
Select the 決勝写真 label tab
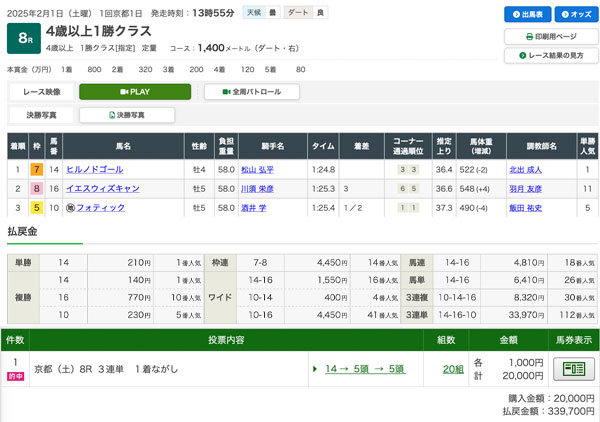point(41,115)
